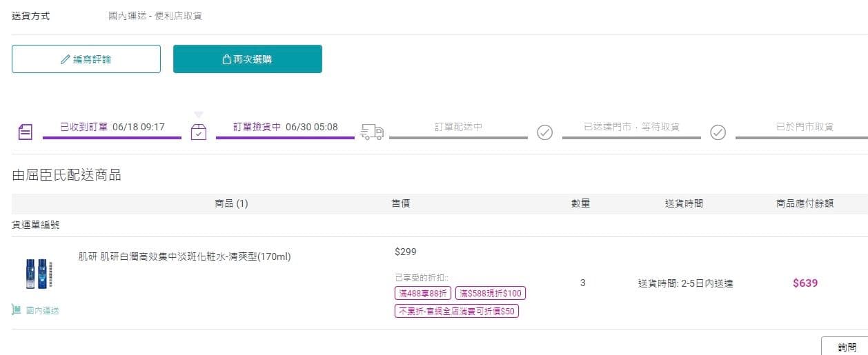Click the order received document icon

coord(26,132)
